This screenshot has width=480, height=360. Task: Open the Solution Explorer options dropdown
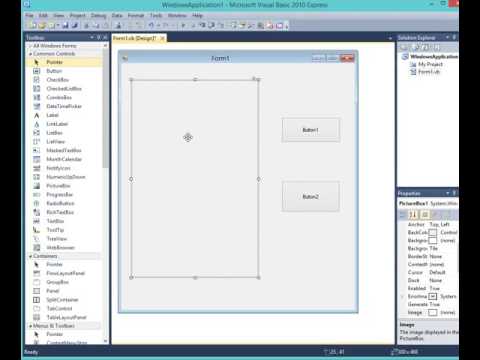(x=448, y=37)
